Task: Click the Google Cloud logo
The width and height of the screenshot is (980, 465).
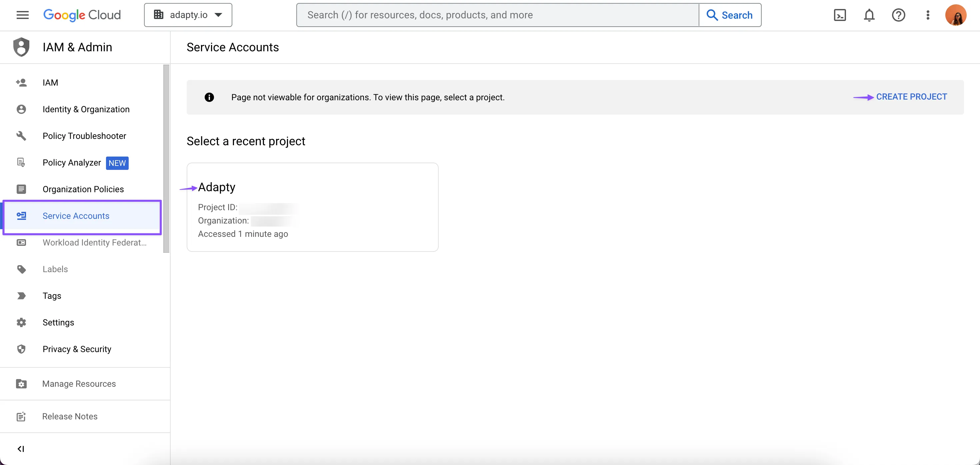Action: (82, 15)
